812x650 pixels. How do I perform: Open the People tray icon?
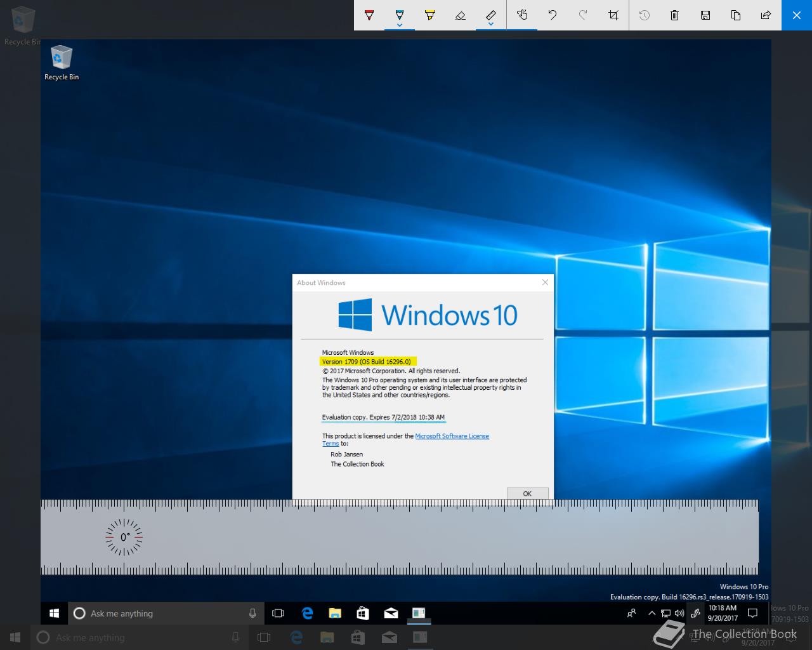click(631, 613)
